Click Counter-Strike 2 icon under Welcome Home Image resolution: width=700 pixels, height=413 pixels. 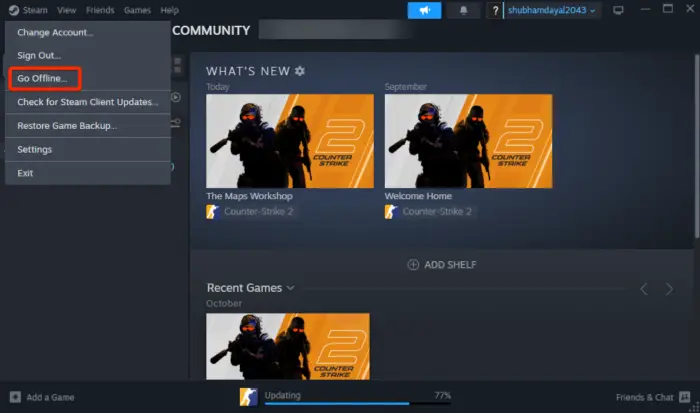coord(391,212)
